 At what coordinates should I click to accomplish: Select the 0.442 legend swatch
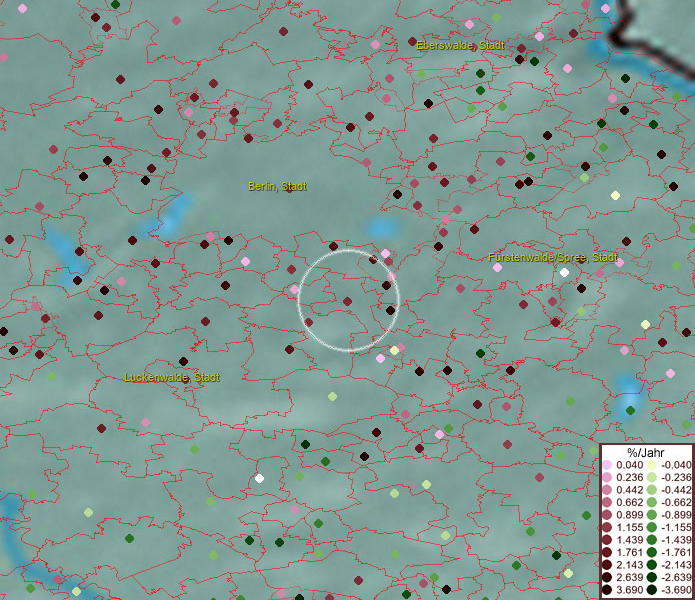coord(607,490)
